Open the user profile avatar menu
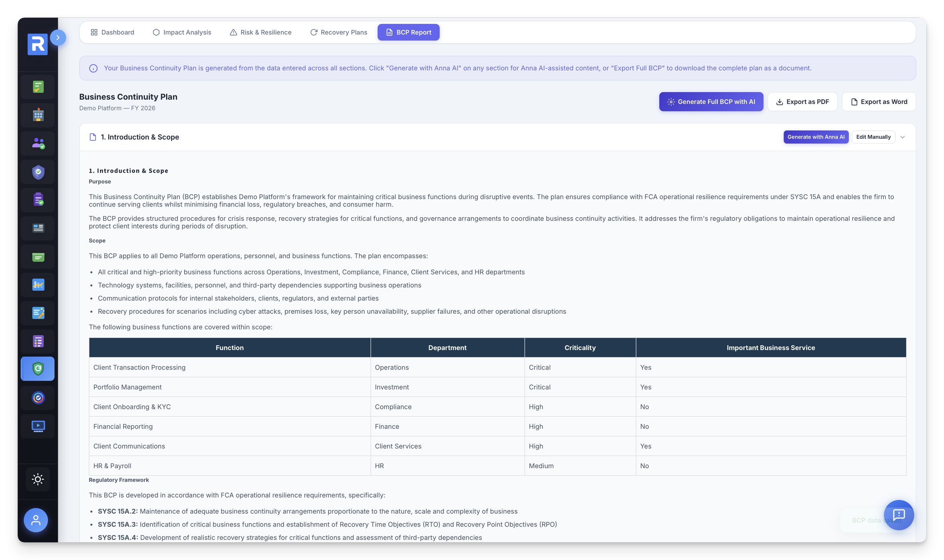The image size is (944, 560). (x=36, y=520)
